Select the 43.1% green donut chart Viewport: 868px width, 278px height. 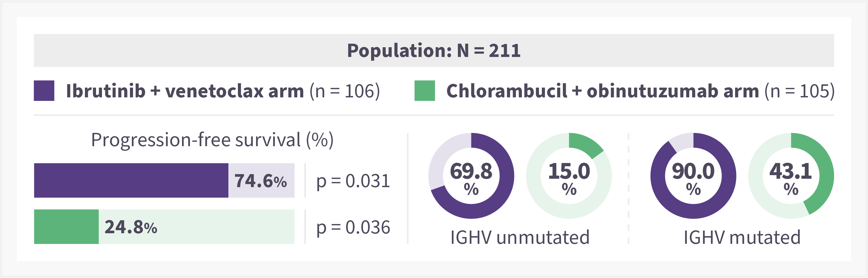coord(791,176)
